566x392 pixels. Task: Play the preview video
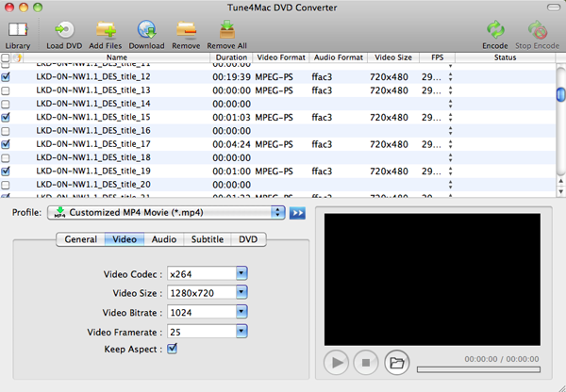coord(336,363)
